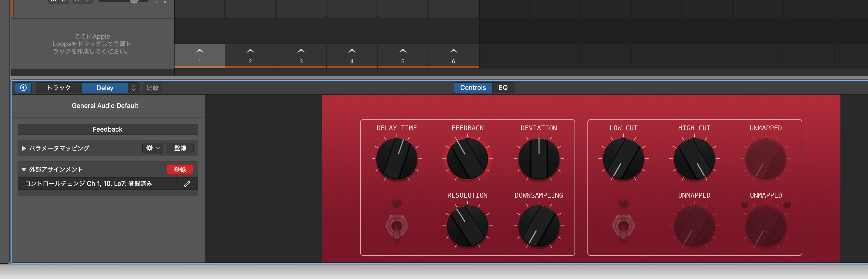Viewport: 868px width, 279px height.
Task: Click the Apple Loops drop area text
Action: (92, 44)
